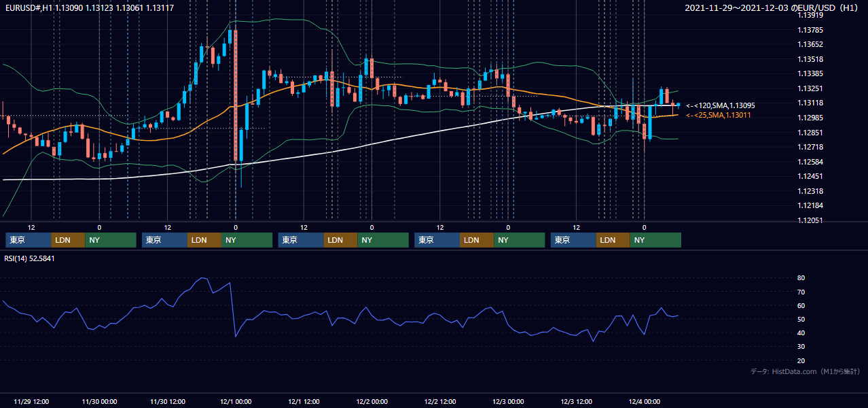Click the rightmost NY session block
Screen dimensions: 868x408
(x=655, y=240)
